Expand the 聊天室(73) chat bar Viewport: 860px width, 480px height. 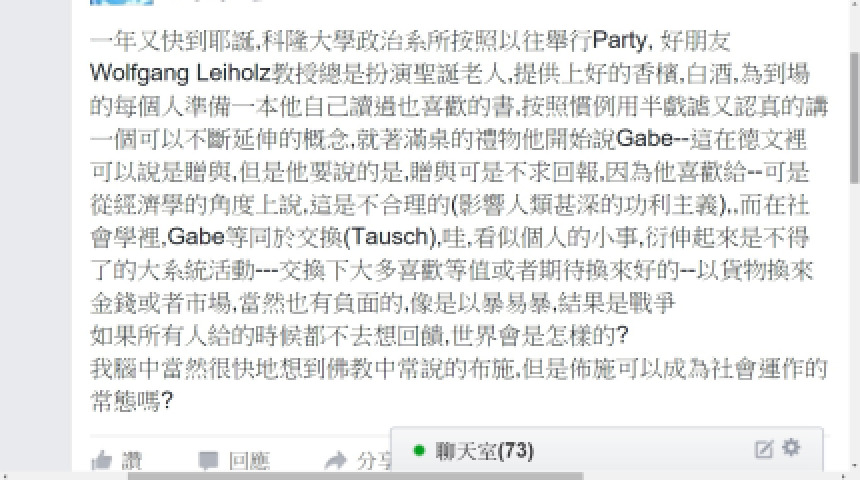pos(484,451)
